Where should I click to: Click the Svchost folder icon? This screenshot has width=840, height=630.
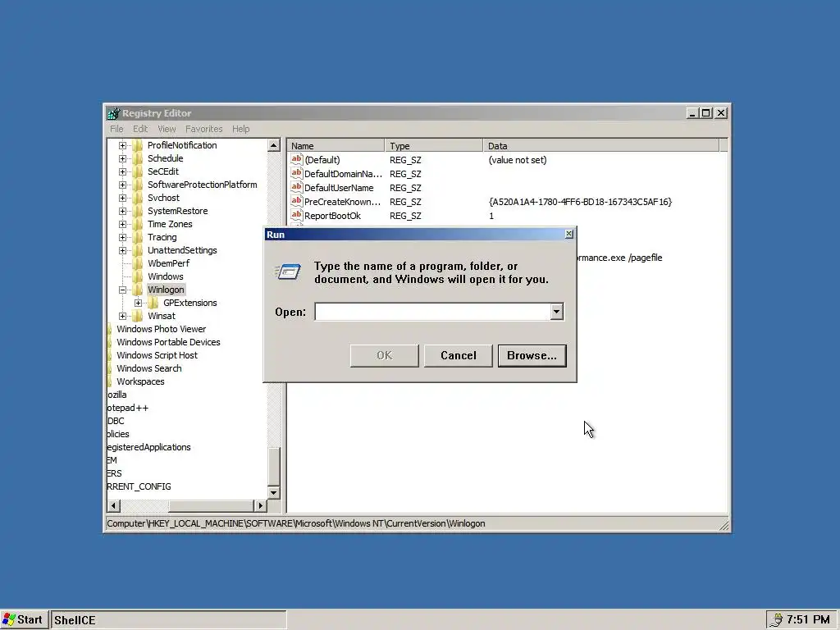coord(138,198)
